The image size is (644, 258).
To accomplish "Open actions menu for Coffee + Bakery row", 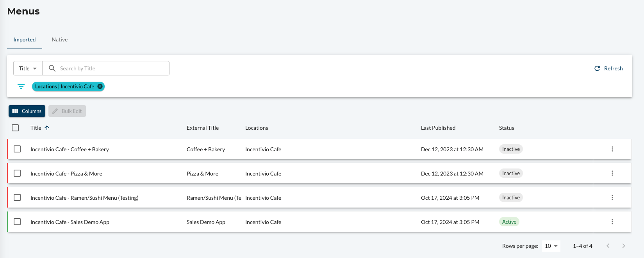I will tap(612, 149).
